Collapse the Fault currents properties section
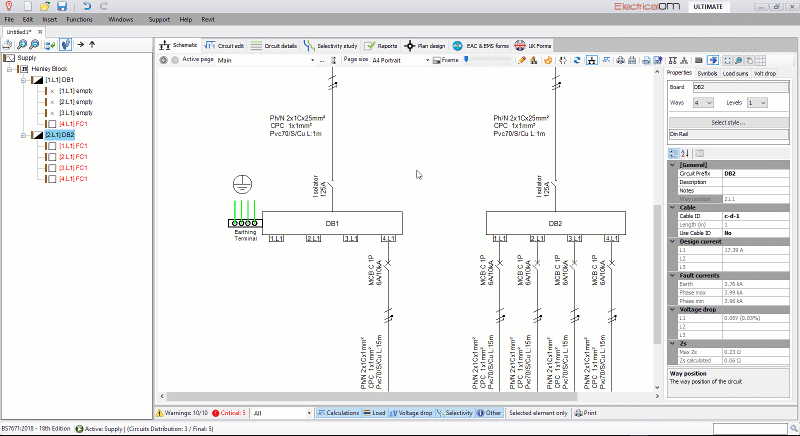The image size is (800, 436). (x=673, y=275)
